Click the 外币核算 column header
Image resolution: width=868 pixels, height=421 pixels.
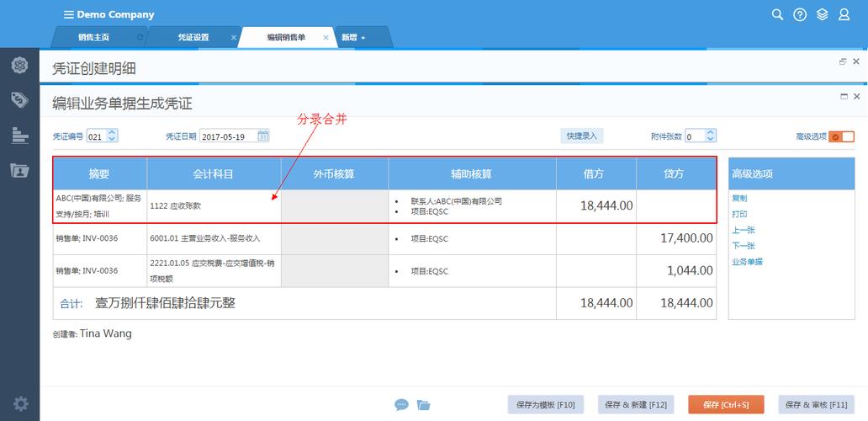(x=335, y=174)
